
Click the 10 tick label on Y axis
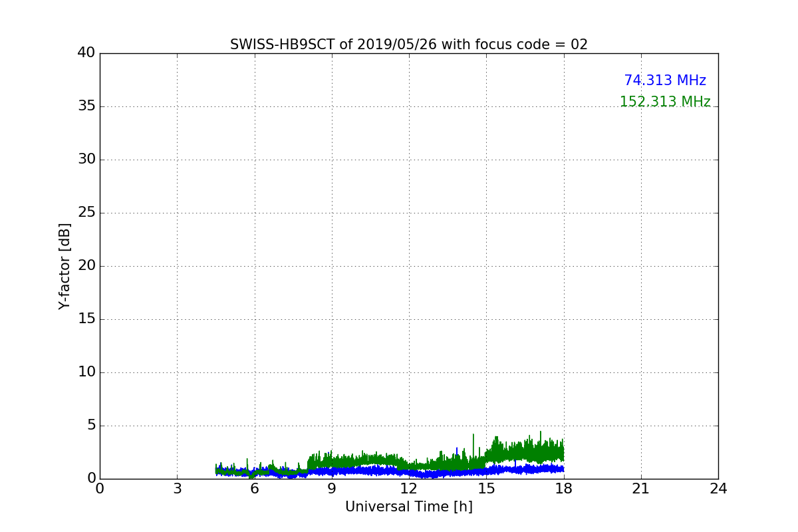[86, 372]
